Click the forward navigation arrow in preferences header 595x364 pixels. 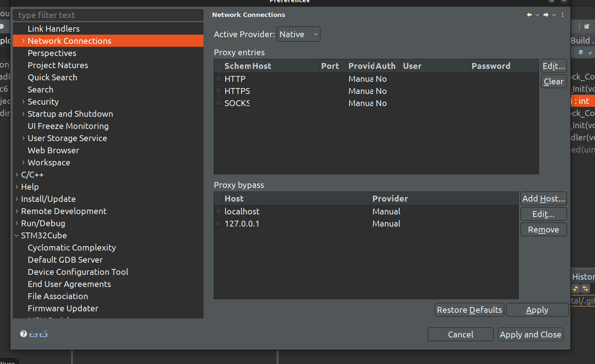pyautogui.click(x=545, y=15)
